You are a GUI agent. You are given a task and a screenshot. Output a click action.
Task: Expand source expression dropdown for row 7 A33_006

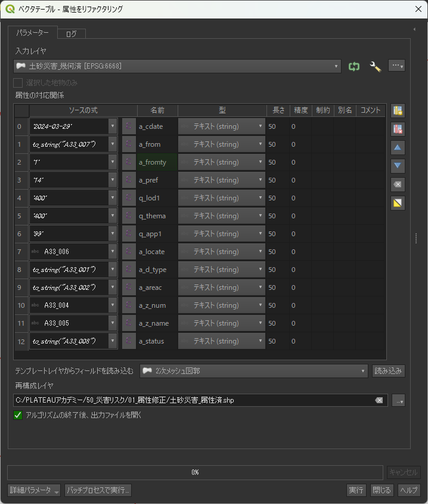click(113, 252)
